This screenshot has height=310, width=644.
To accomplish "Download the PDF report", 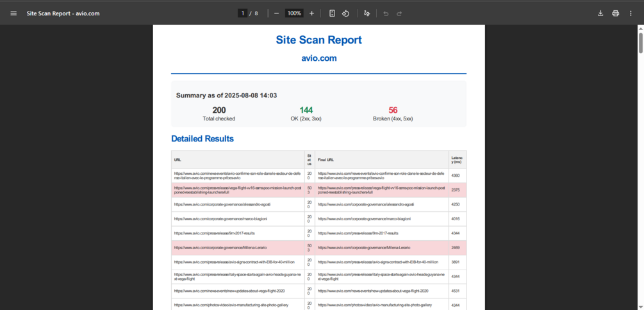I will point(600,13).
